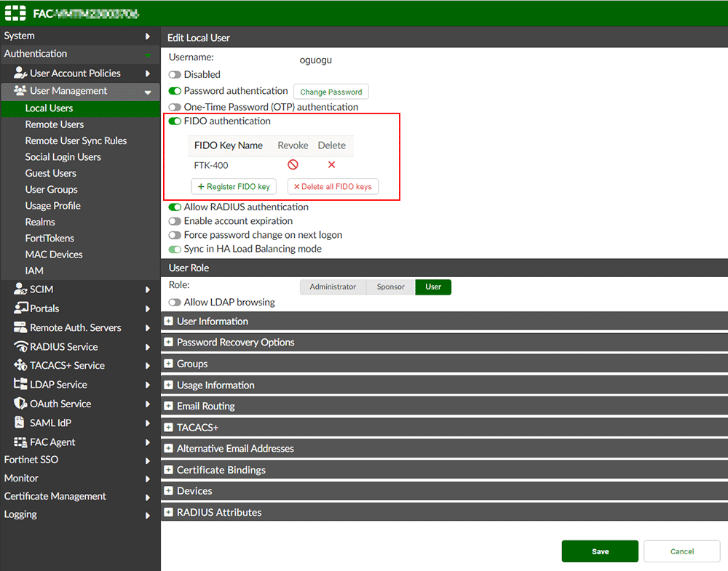The image size is (728, 571).
Task: Enable account expiration toggle
Action: click(x=175, y=221)
